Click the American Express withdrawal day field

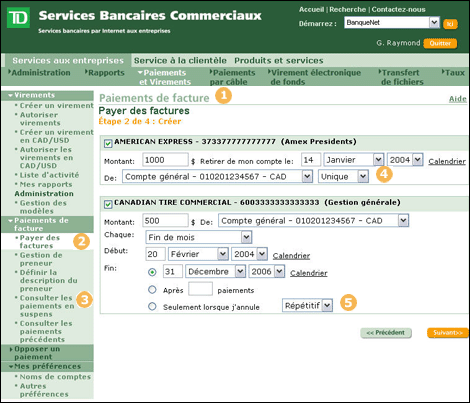[x=311, y=160]
